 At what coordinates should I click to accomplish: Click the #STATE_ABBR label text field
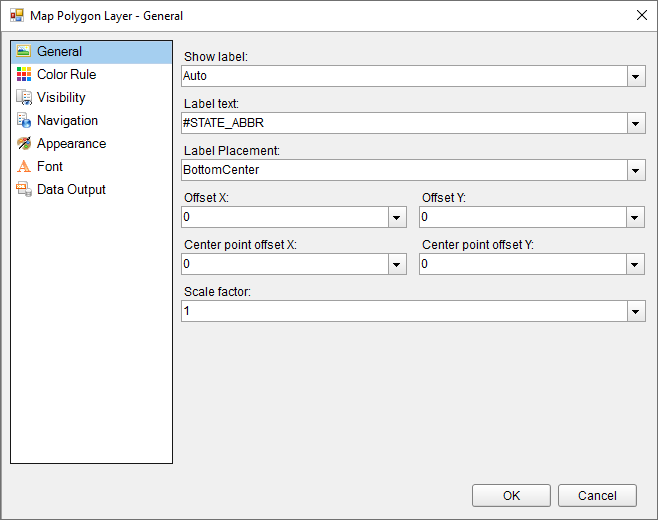pyautogui.click(x=405, y=123)
